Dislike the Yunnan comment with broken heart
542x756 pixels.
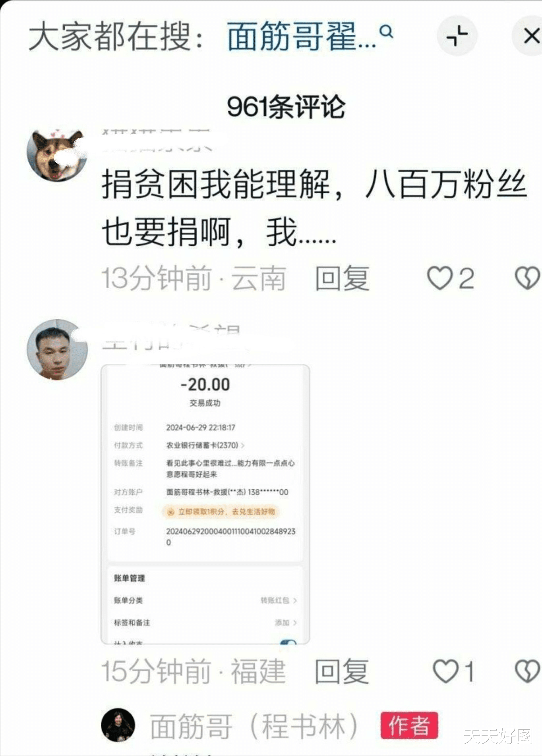[527, 278]
